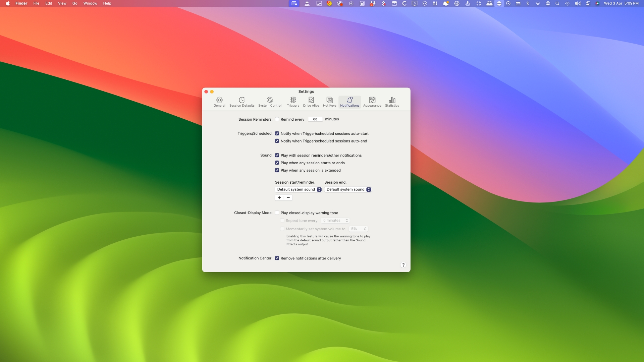Viewport: 644px width, 362px height.
Task: Open the Drive Alive tab
Action: pyautogui.click(x=311, y=102)
